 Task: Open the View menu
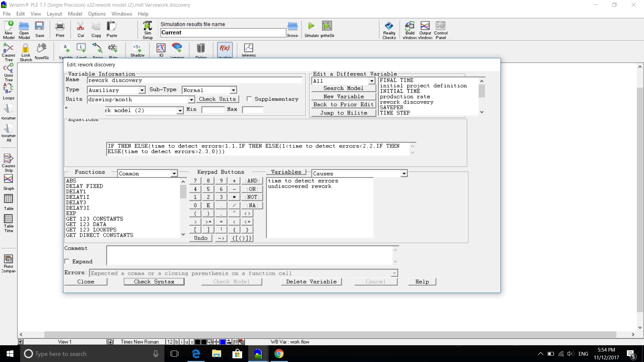click(36, 14)
